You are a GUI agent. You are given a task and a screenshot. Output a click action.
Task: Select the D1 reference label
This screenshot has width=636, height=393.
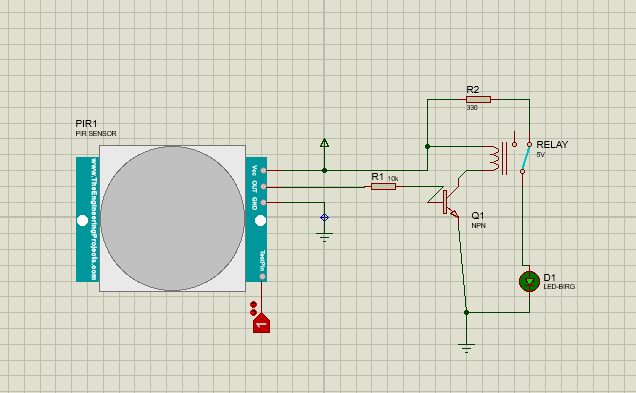pyautogui.click(x=549, y=277)
